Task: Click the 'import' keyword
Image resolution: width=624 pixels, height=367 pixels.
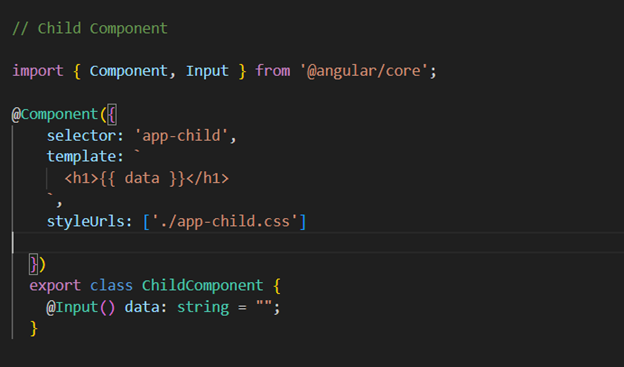Action: tap(38, 71)
